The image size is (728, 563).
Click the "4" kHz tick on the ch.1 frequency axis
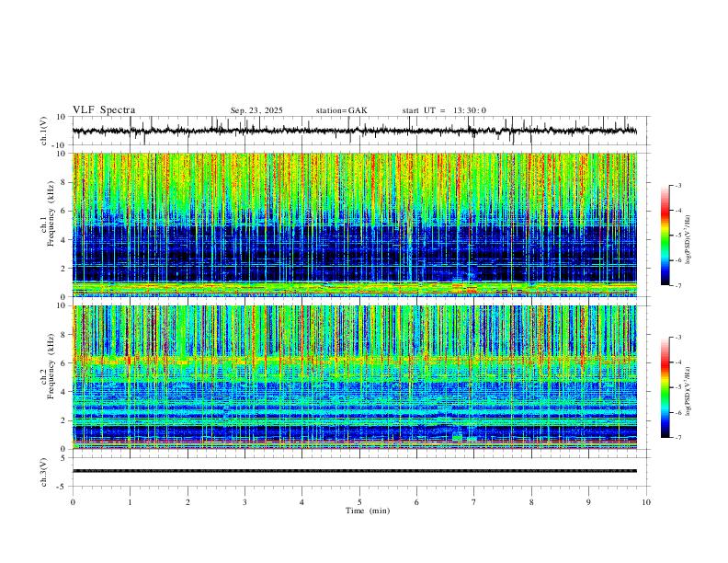click(x=63, y=240)
